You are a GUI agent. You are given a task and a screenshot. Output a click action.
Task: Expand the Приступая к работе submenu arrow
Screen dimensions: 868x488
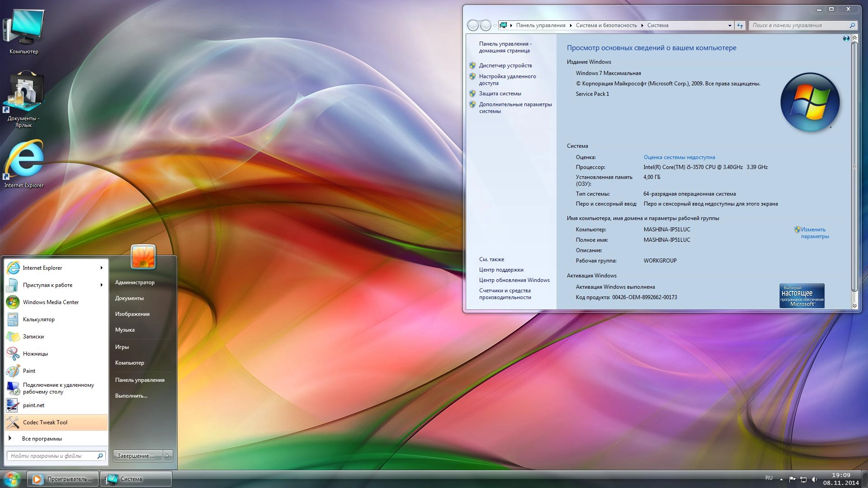(101, 285)
